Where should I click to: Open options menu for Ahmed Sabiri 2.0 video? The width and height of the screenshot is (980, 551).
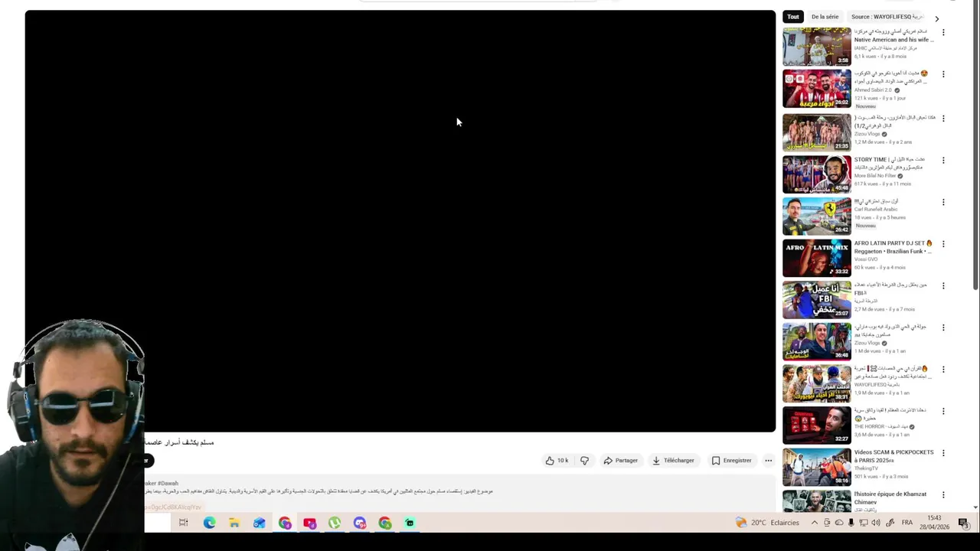coord(943,74)
